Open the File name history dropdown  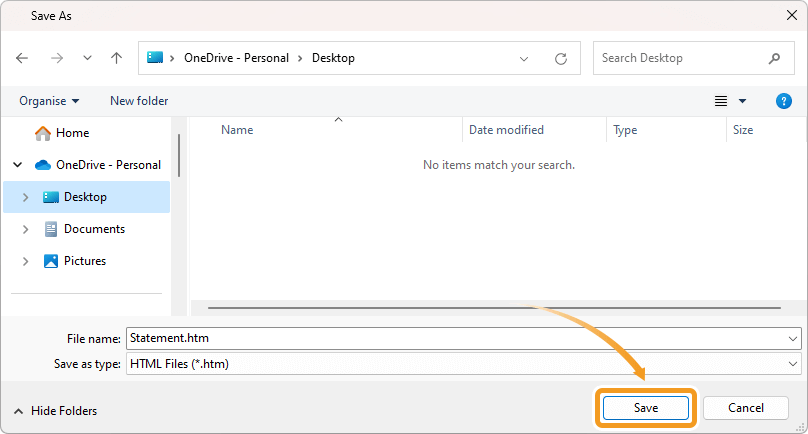[x=793, y=339]
